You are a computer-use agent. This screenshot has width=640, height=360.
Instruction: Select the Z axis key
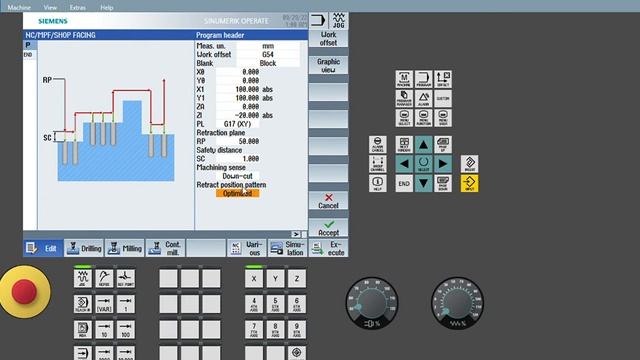[297, 278]
